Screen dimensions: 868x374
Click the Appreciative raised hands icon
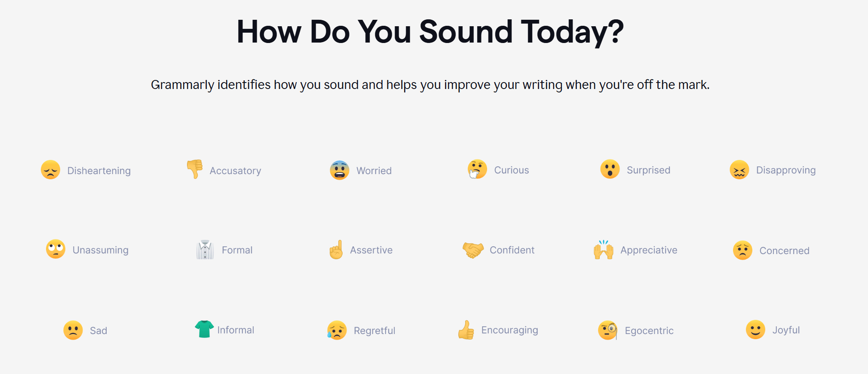(604, 250)
